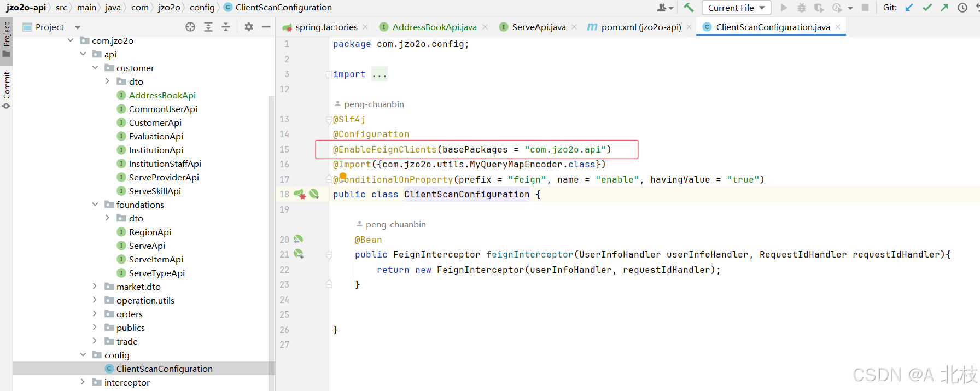Run with coverage icon in toolbar

coord(819,8)
